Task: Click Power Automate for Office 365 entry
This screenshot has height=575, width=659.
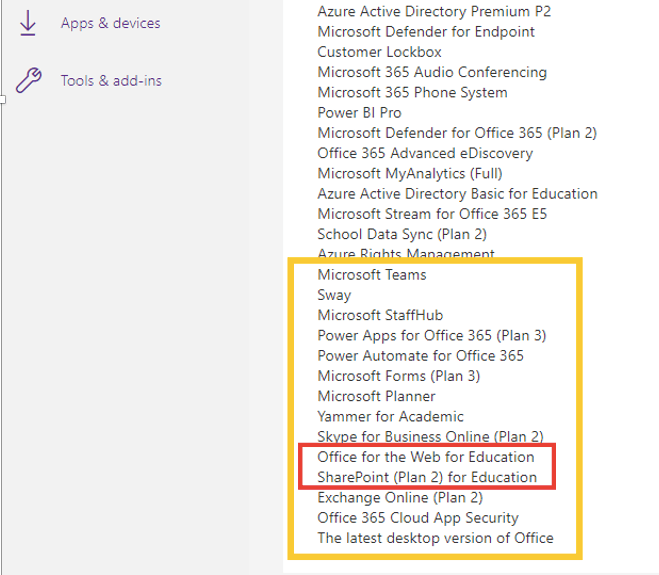Action: (x=420, y=356)
